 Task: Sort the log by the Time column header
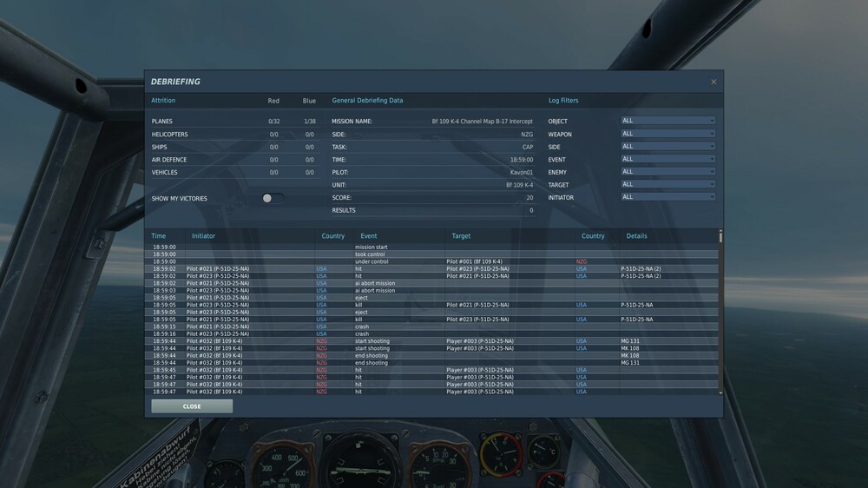[x=158, y=236]
